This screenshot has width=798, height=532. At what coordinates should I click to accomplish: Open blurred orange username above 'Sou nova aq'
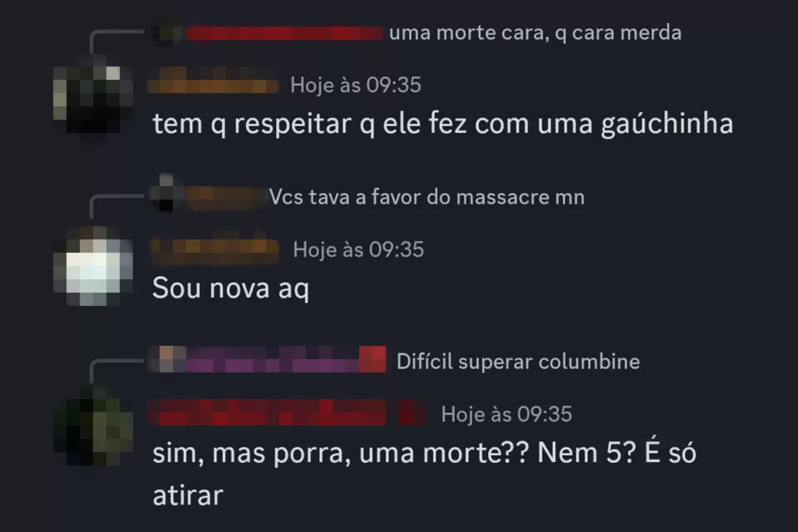(x=214, y=250)
